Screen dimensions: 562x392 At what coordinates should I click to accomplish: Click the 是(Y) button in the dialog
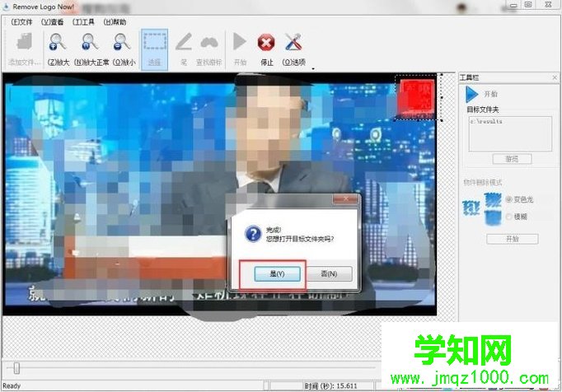[277, 273]
